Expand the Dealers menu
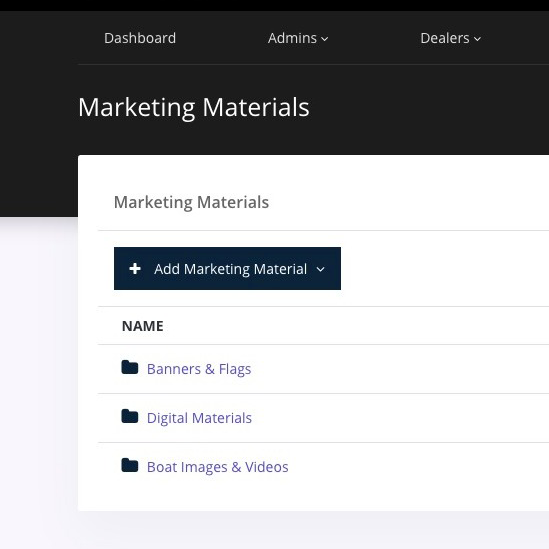 tap(451, 38)
